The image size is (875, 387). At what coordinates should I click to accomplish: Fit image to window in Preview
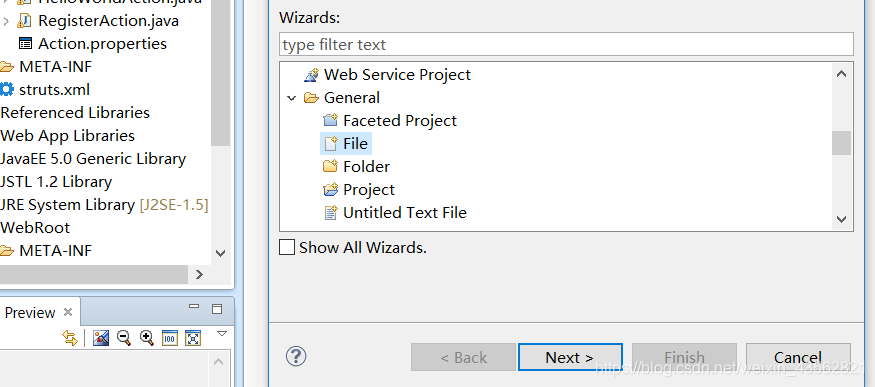[x=193, y=338]
